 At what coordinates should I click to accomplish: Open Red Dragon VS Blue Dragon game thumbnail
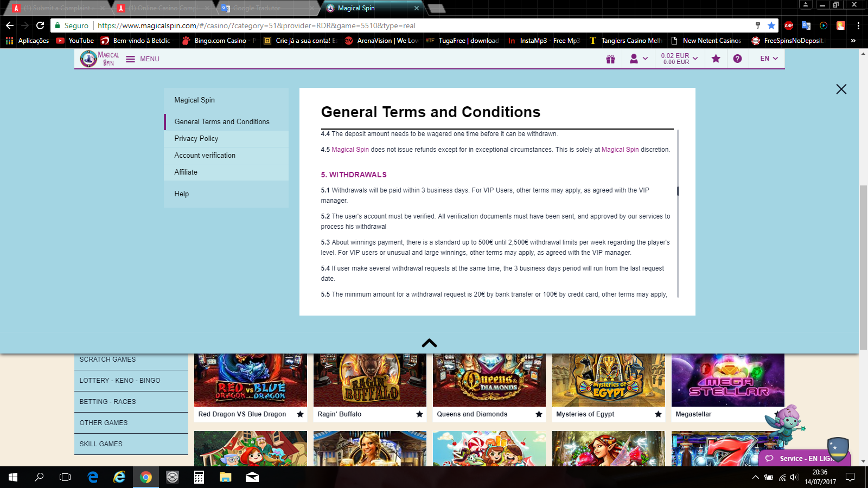click(x=251, y=380)
